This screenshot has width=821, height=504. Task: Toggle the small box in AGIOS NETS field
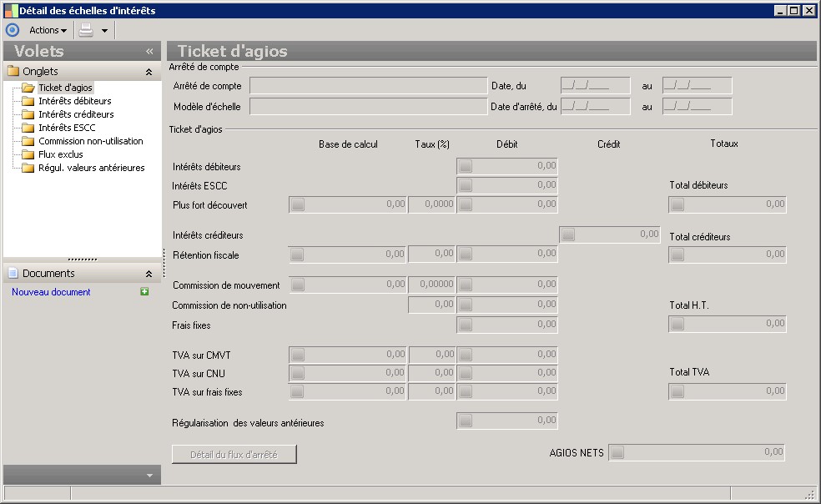click(x=617, y=453)
